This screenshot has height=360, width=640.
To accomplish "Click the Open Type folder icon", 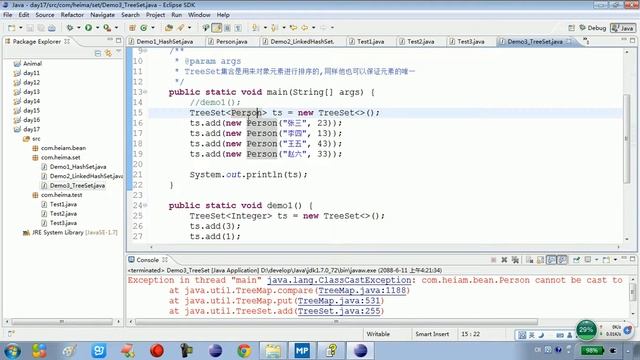I will tap(169, 28).
